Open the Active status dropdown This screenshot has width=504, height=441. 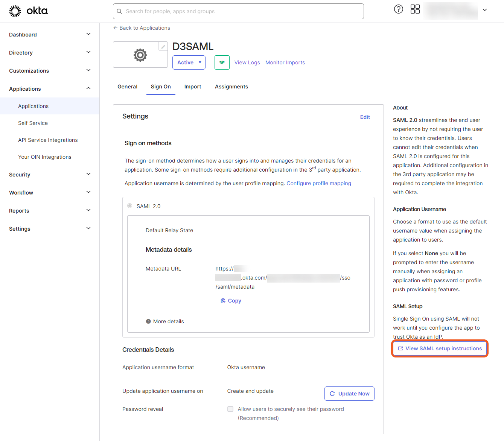point(189,62)
